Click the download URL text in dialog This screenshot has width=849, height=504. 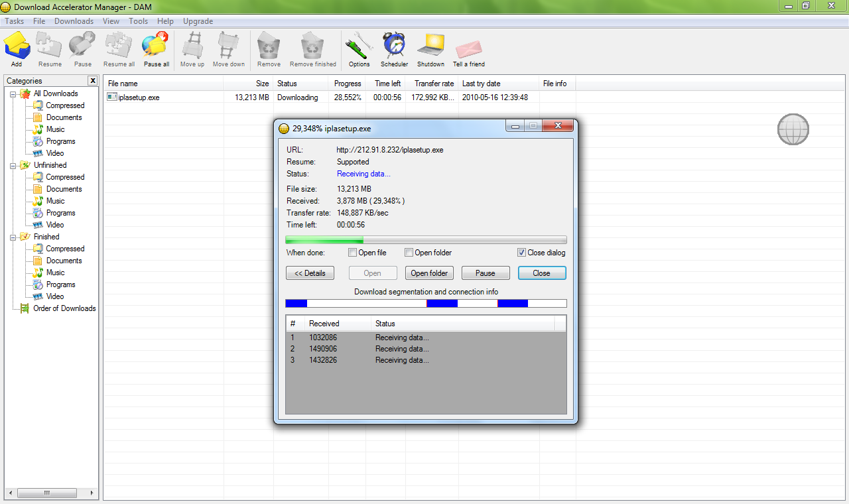(390, 150)
